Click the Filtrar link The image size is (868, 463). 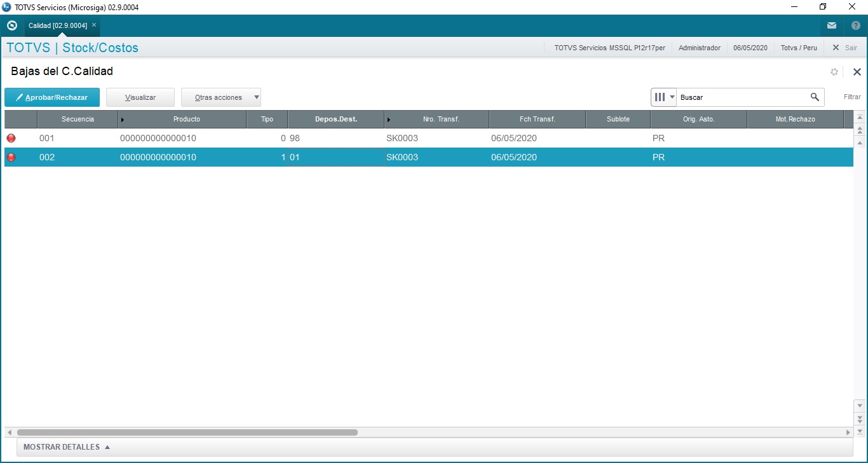click(852, 97)
